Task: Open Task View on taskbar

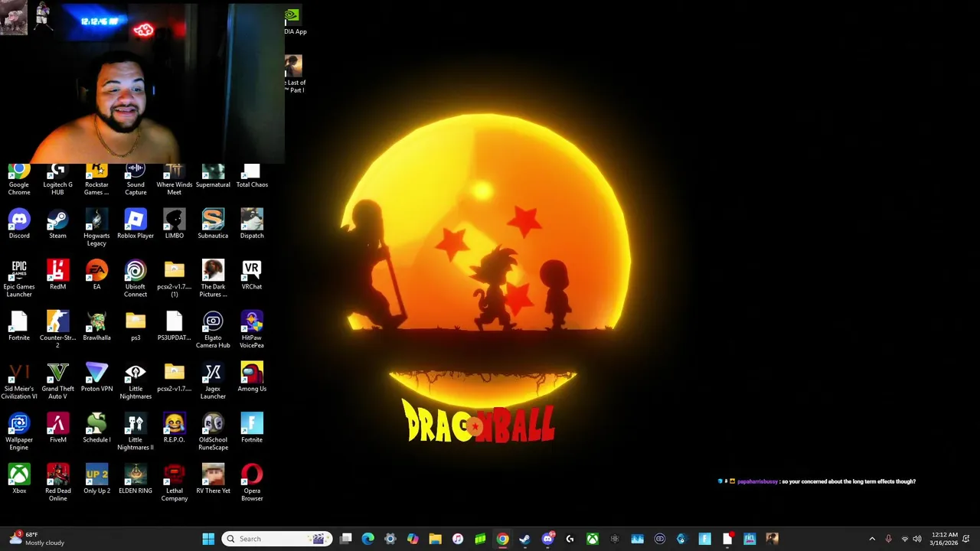Action: click(346, 539)
